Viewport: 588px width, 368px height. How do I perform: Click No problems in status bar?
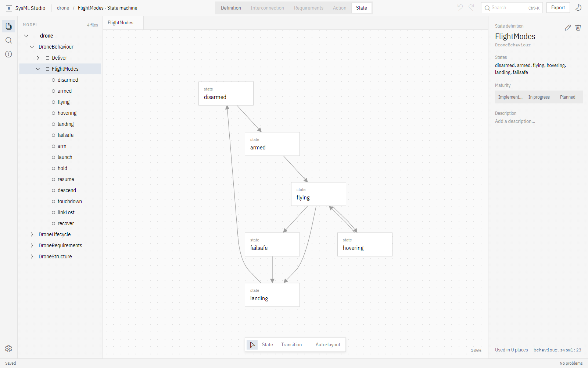tap(571, 363)
